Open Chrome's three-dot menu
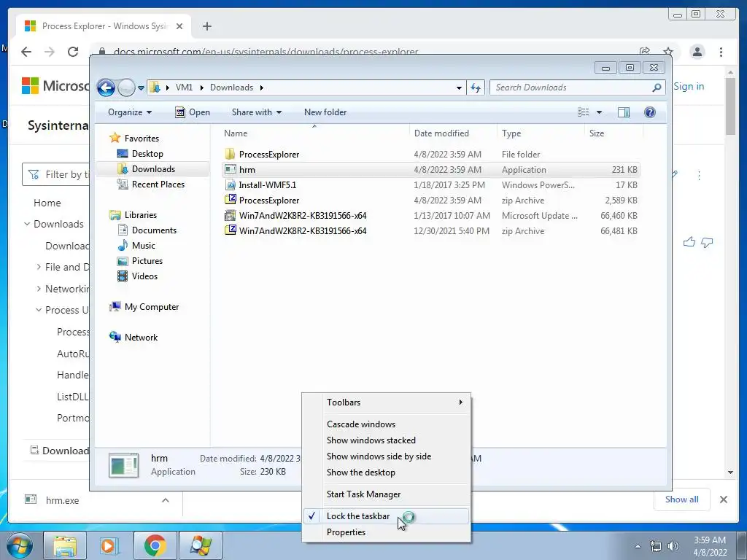Screen dimensions: 747x560 [721, 52]
